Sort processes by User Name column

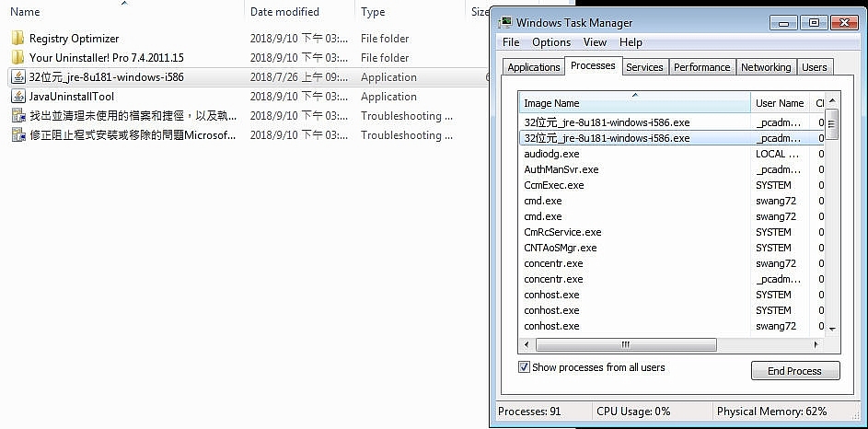780,103
